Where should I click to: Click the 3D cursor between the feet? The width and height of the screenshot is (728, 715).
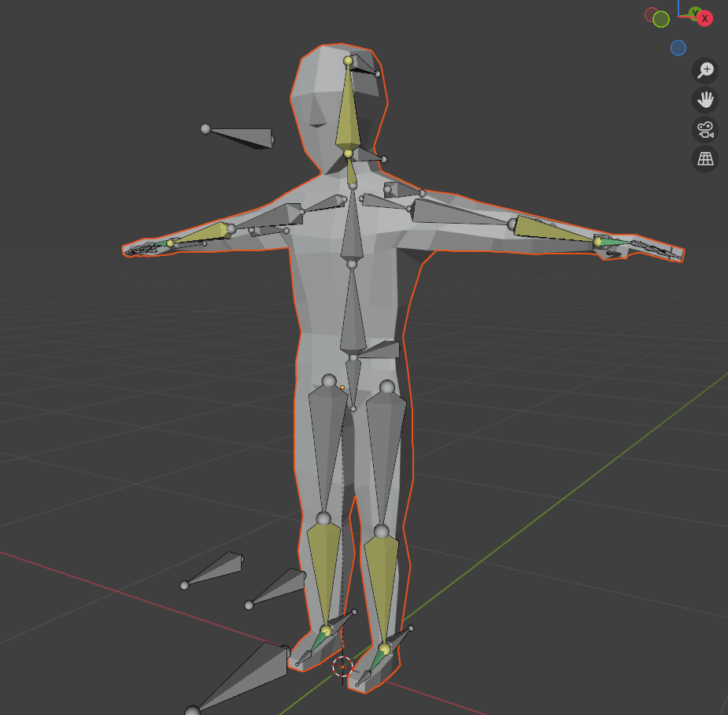click(342, 667)
